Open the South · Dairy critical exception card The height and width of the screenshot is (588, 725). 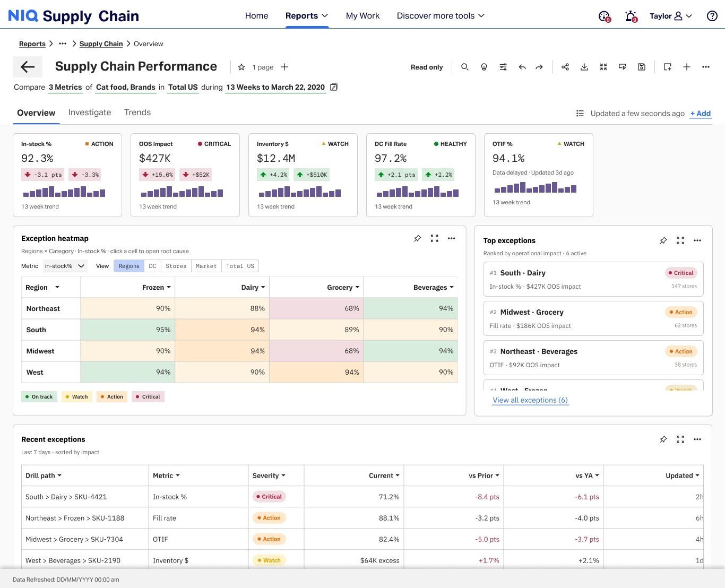(593, 279)
